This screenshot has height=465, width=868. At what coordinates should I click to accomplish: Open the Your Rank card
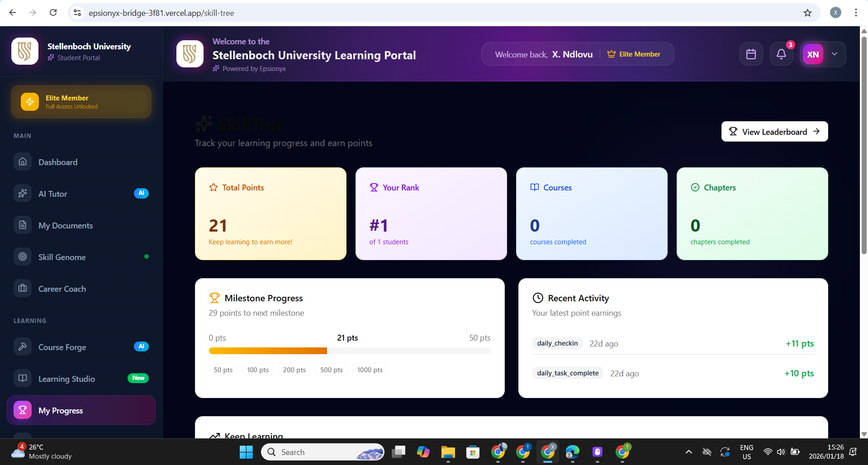pos(431,214)
